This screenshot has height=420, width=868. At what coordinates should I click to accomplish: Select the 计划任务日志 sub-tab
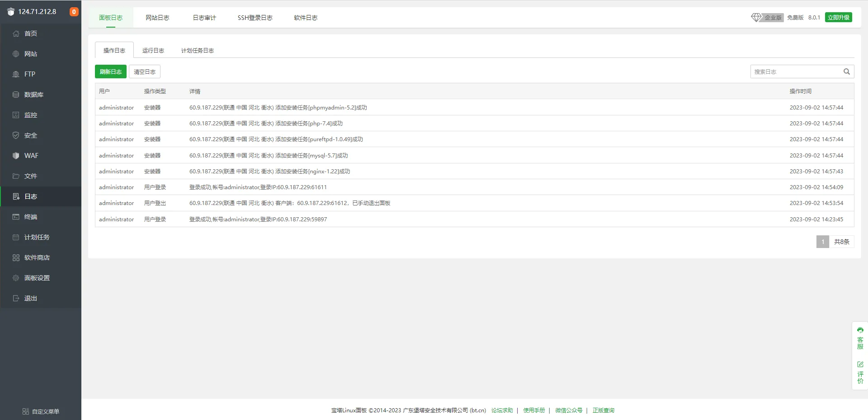pyautogui.click(x=198, y=50)
